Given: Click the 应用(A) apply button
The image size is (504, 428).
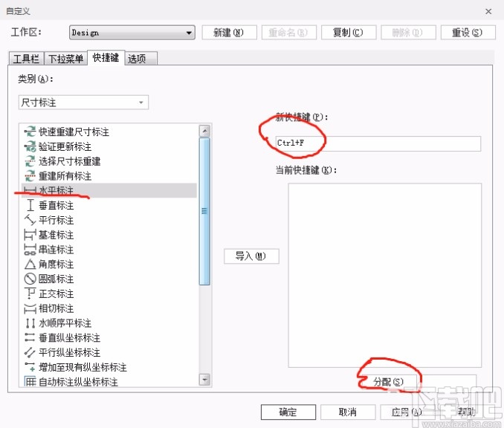Looking at the screenshot, I should click(407, 412).
